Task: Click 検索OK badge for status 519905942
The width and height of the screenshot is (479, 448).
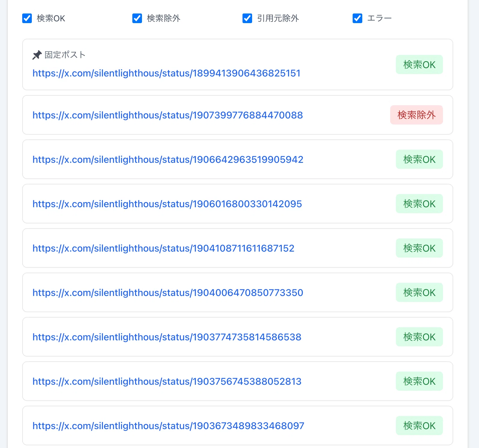Action: [x=419, y=159]
